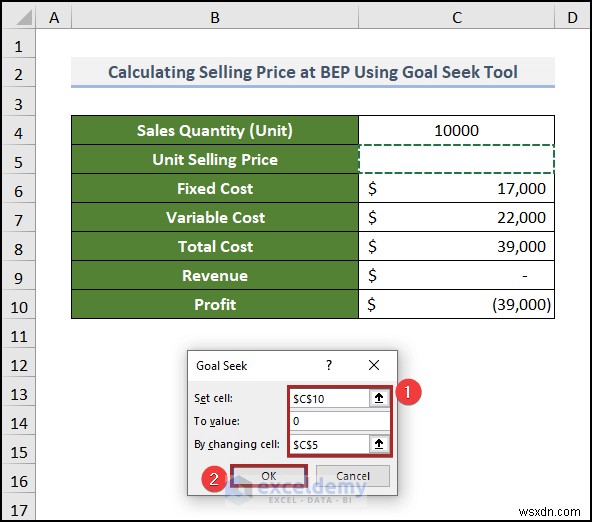Screen dimensions: 592x522
Task: Select column C header
Action: coord(456,17)
